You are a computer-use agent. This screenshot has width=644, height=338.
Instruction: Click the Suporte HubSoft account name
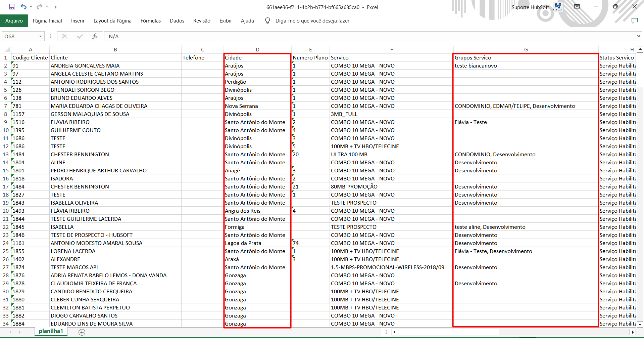coord(530,7)
